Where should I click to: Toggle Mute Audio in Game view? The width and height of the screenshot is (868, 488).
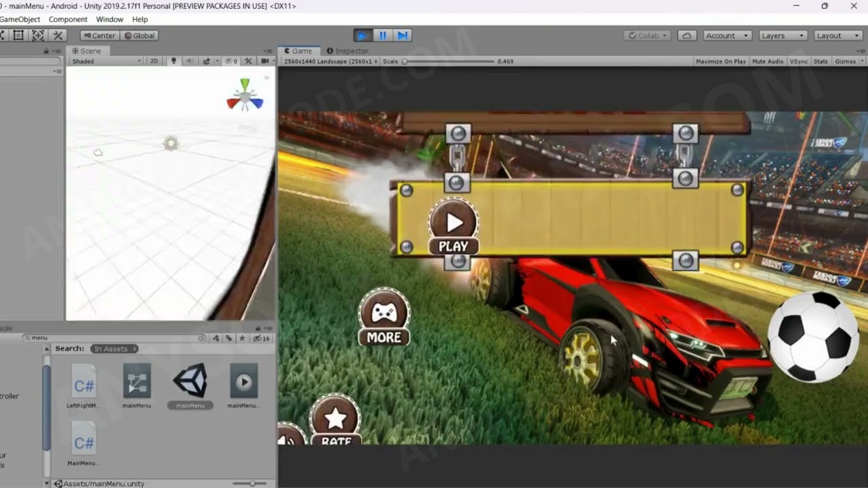(x=768, y=61)
